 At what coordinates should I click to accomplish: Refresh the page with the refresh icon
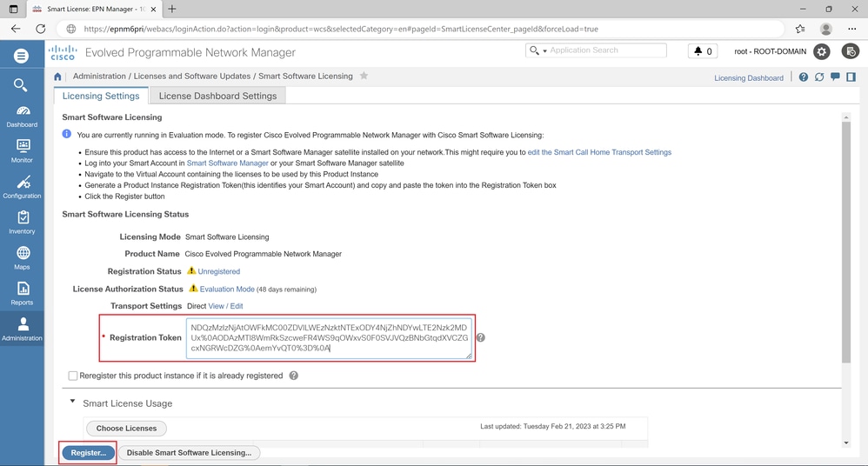point(819,77)
